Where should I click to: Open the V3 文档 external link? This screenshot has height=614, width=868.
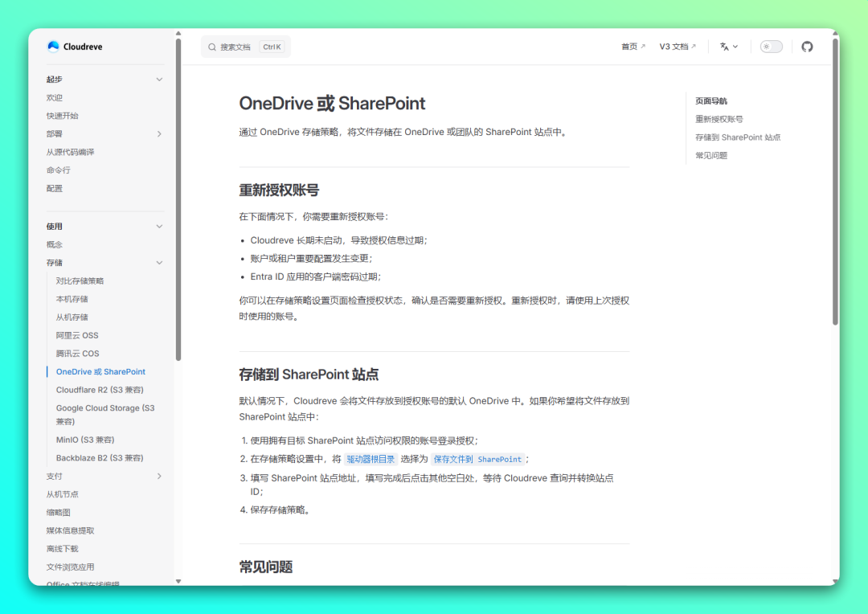coord(678,47)
